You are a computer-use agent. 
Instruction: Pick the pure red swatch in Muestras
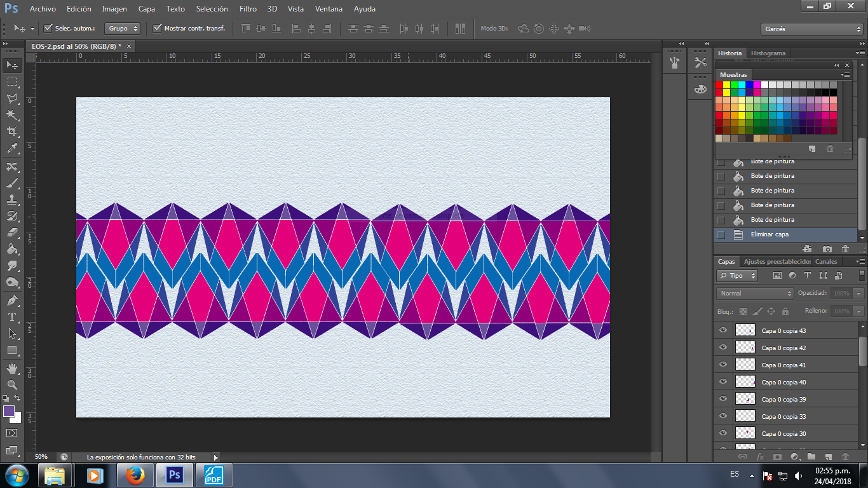719,85
